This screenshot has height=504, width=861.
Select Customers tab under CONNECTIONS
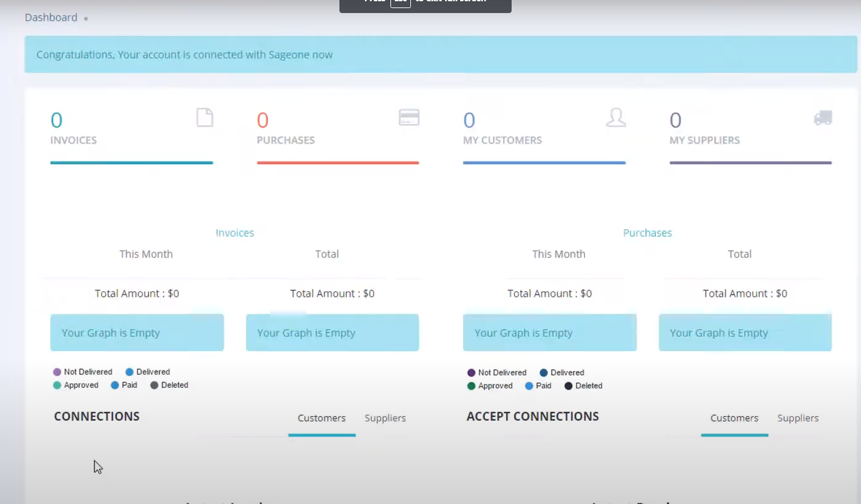click(322, 418)
